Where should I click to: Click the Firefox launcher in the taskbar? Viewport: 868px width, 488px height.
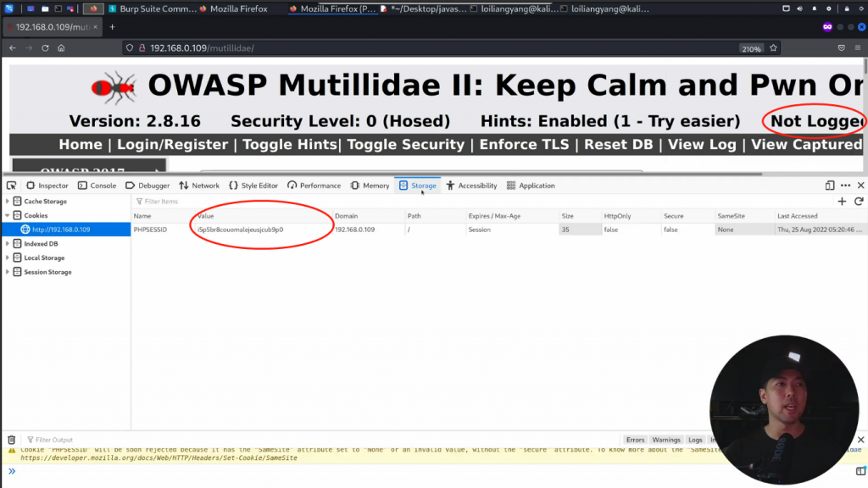click(93, 8)
